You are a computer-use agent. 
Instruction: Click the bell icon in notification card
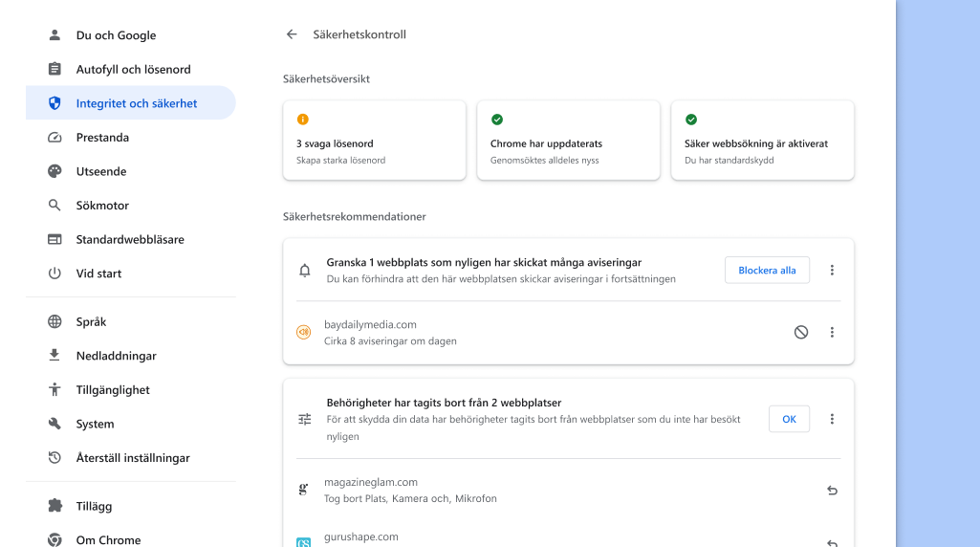pos(304,270)
